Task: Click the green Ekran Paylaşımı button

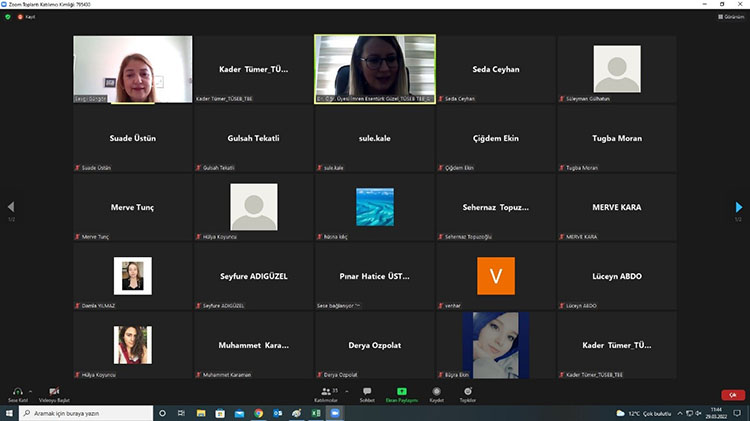Action: coord(402,391)
